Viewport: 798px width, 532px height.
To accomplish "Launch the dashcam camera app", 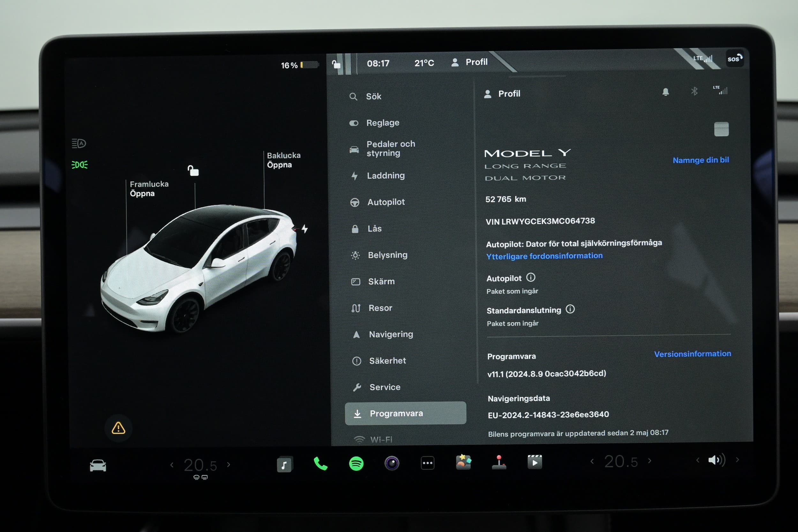I will pyautogui.click(x=392, y=463).
